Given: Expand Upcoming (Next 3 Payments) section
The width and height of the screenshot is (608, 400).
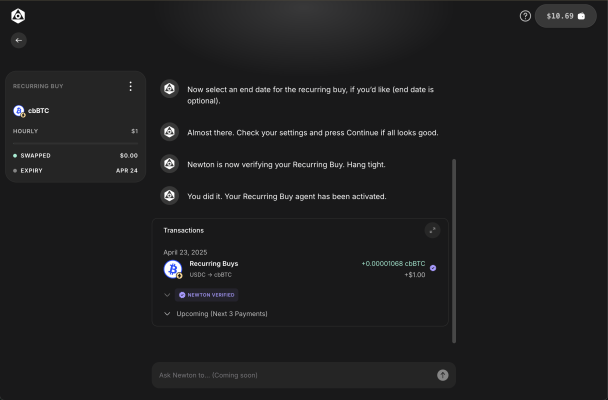Looking at the screenshot, I should coord(216,314).
